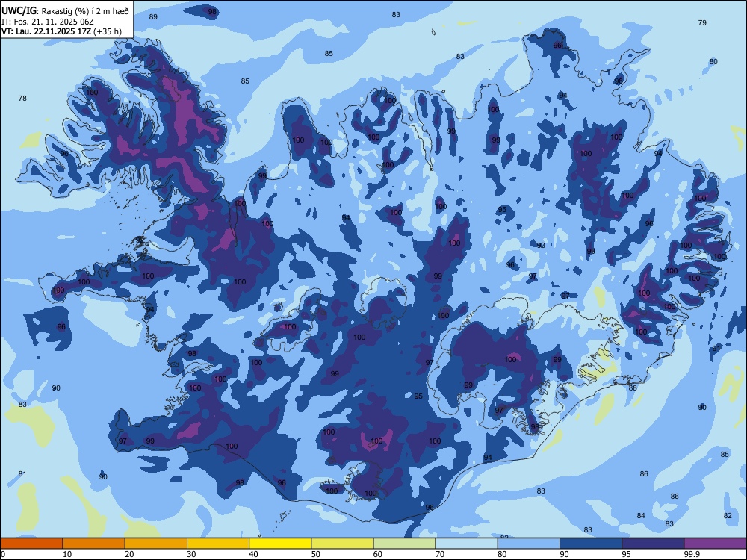The width and height of the screenshot is (747, 560).
Task: Click the '93' humidity value inland
Action: (x=541, y=245)
